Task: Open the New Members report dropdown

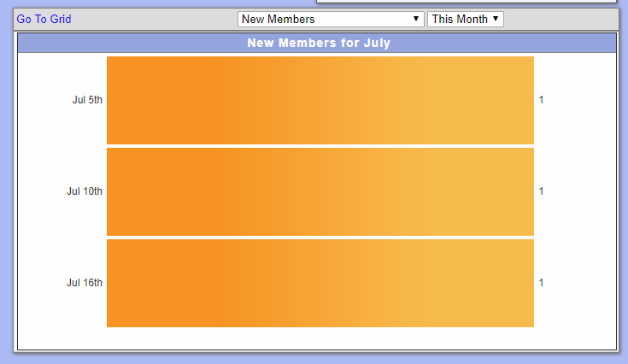Action: (331, 19)
